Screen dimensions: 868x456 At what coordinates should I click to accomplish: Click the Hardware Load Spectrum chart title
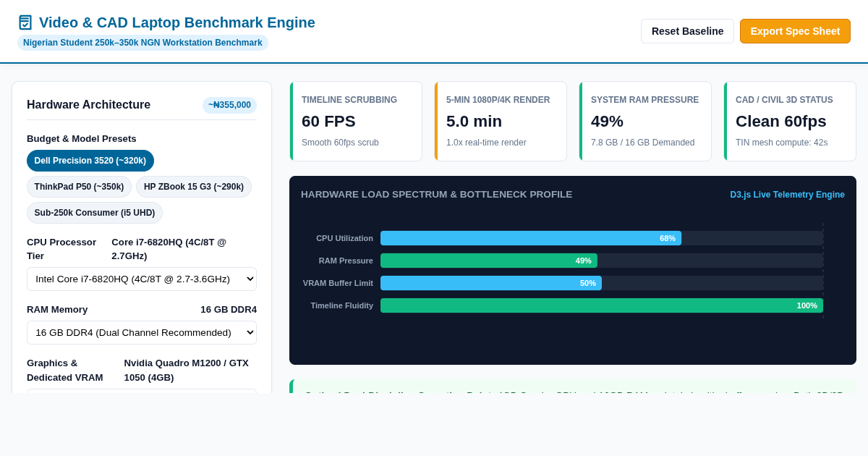click(x=436, y=195)
